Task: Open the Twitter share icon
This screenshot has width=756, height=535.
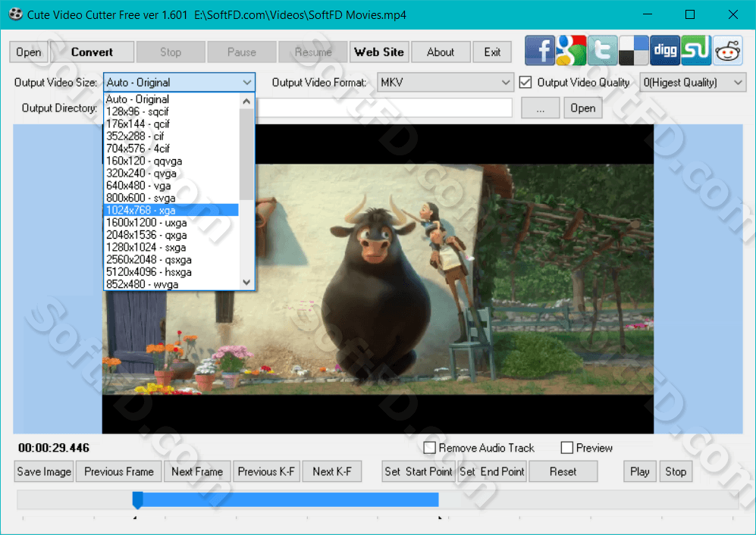Action: pos(602,50)
